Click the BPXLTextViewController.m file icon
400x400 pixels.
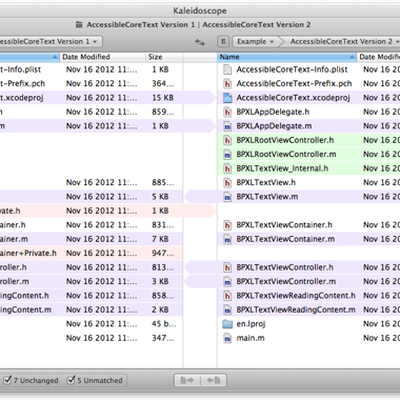point(227,281)
